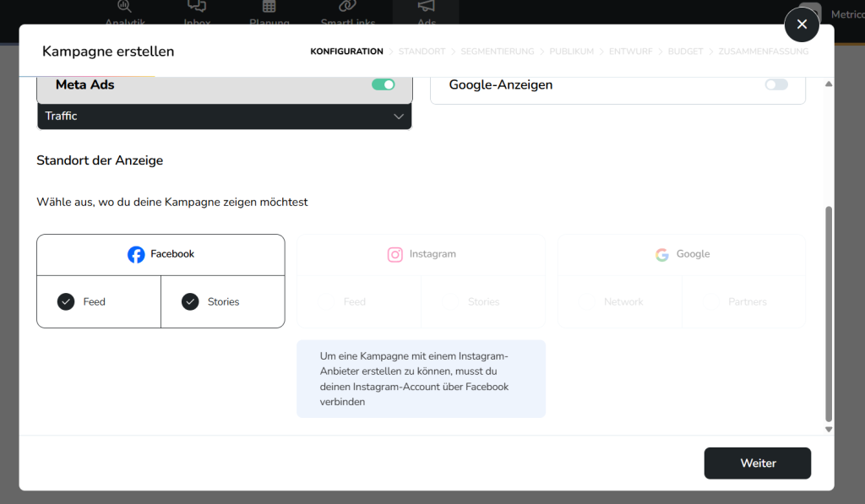Screen dimensions: 865x504
Task: Go to the Zusammenfassung step
Action: 763,51
